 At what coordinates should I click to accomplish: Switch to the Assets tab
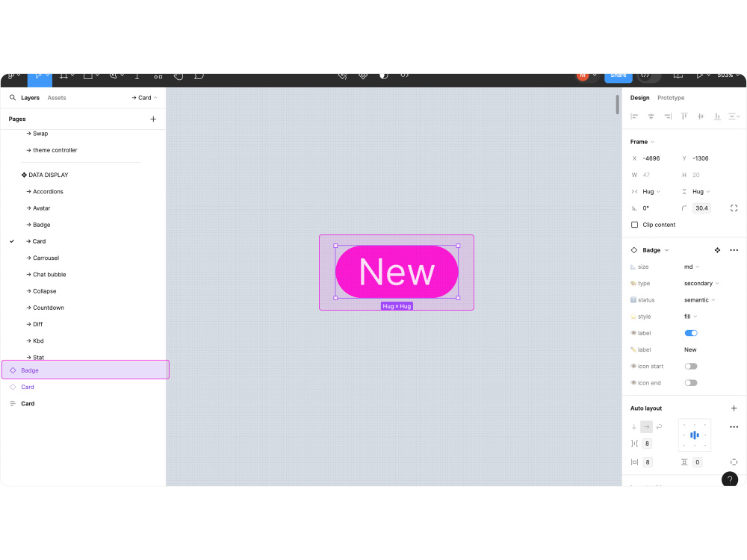(x=57, y=98)
